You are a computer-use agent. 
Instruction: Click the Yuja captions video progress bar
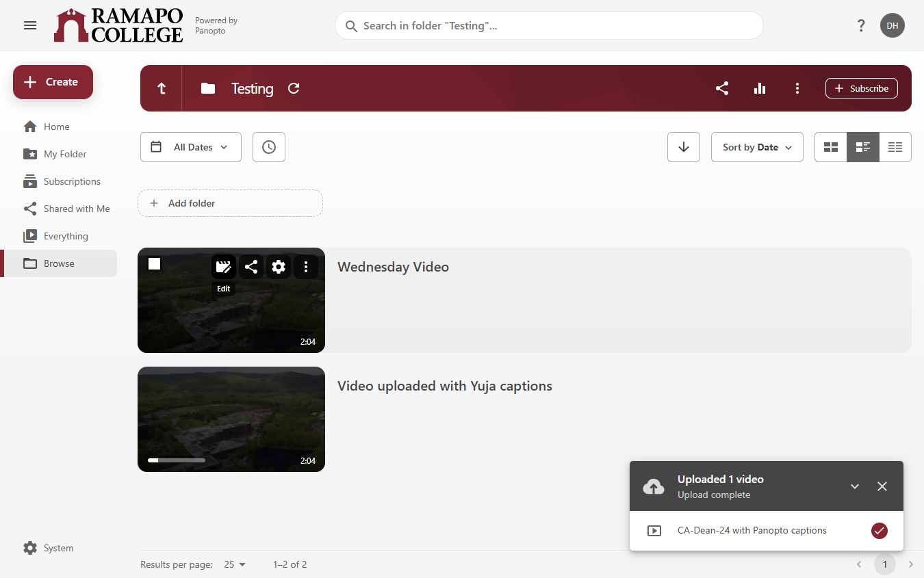click(177, 460)
